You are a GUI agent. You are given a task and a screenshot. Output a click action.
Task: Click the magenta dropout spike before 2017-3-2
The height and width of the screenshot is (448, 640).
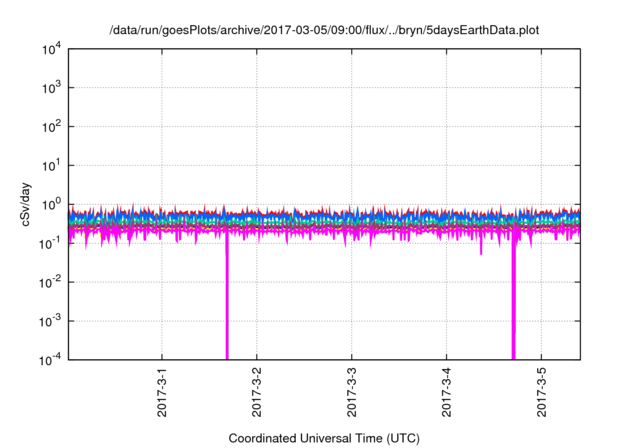(227, 298)
